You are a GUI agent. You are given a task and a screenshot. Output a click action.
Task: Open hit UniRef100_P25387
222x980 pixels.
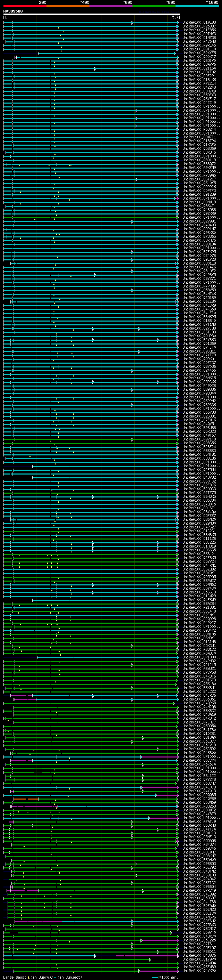click(x=199, y=27)
